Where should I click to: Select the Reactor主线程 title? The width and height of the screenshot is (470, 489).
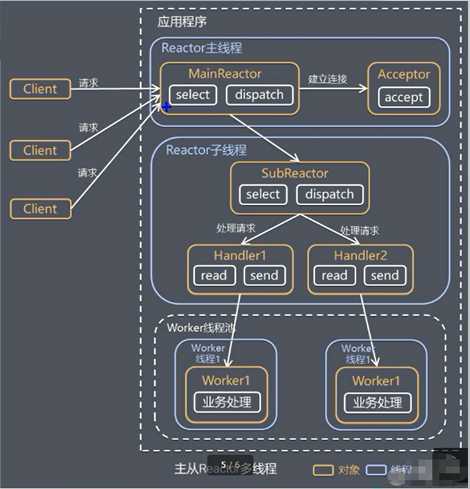pyautogui.click(x=201, y=48)
